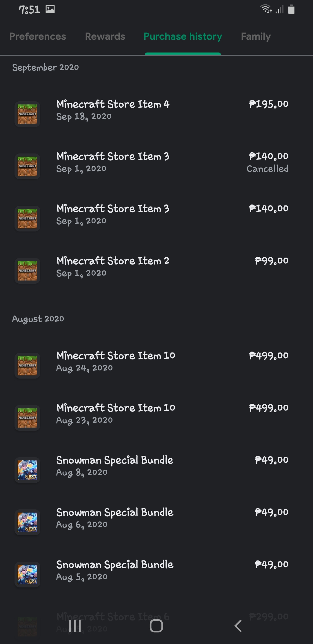Tap game icon for Aug 6 Snowman Bundle

[27, 522]
